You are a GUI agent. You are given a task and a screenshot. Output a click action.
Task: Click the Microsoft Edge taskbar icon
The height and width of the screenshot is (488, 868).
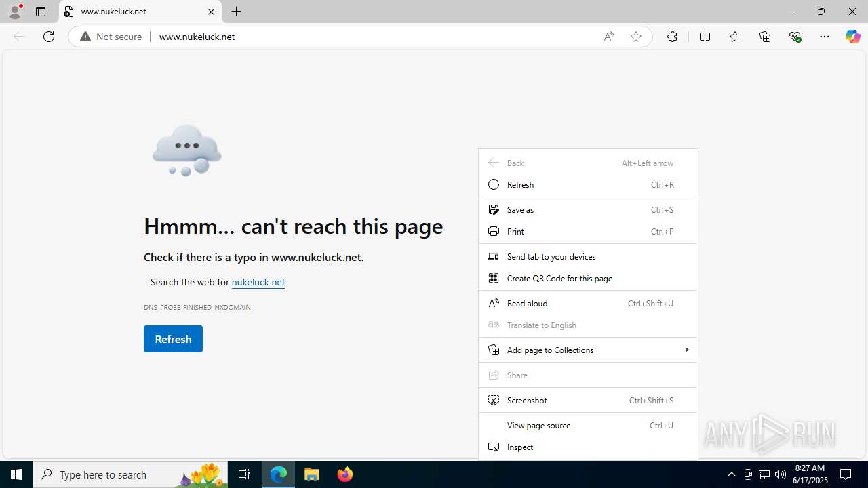coord(279,474)
